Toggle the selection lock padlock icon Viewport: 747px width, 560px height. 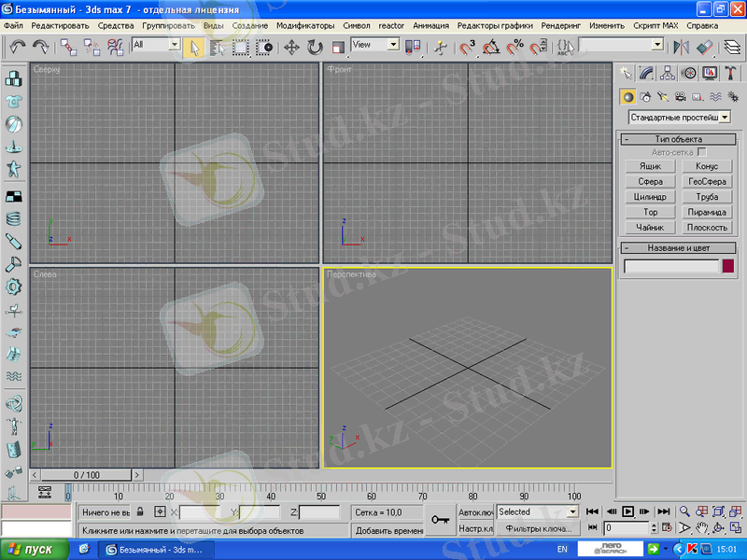[x=140, y=511]
